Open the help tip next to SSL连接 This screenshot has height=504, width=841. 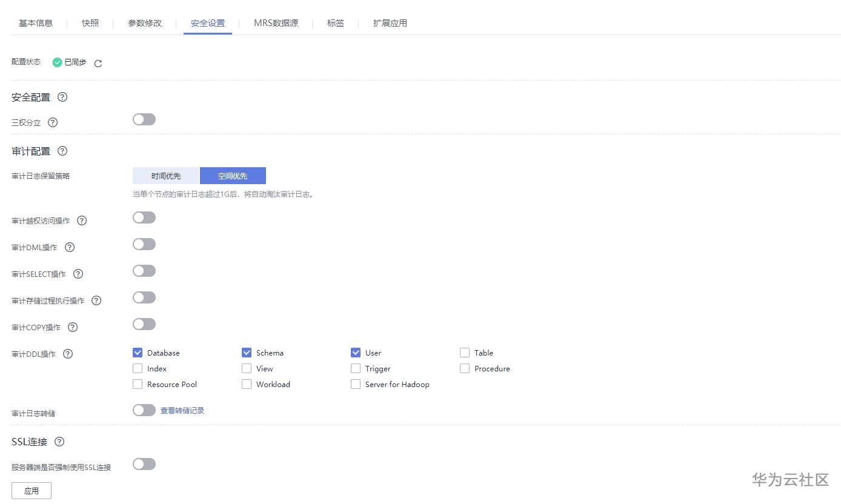click(59, 442)
